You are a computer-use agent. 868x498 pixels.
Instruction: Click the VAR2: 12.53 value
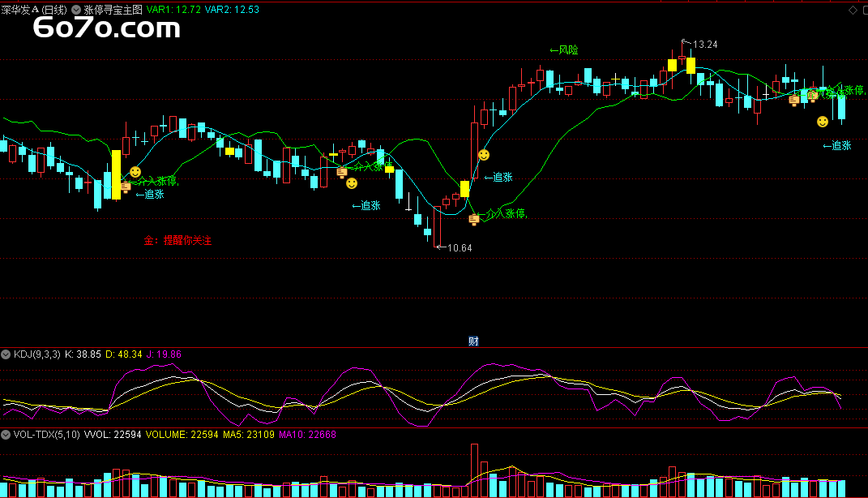(232, 10)
